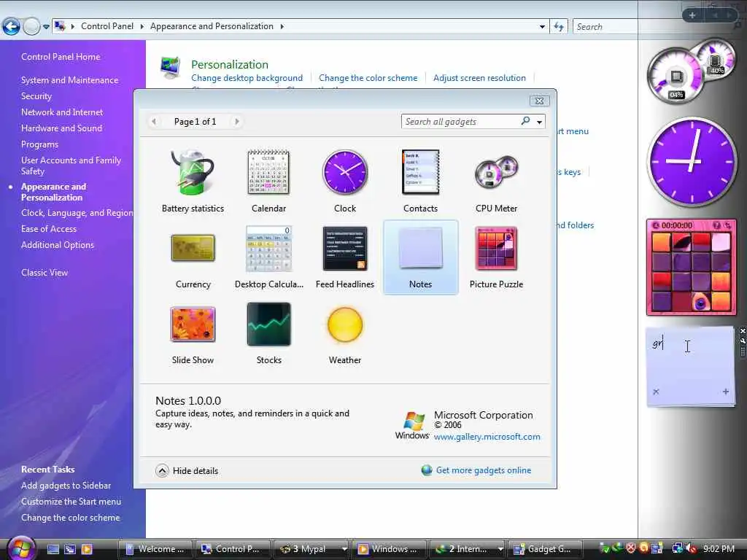Select the Stocks gadget icon
The width and height of the screenshot is (747, 560).
click(x=268, y=324)
